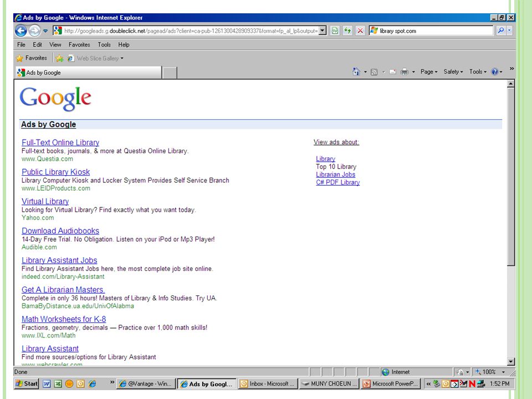Open the Library Assistant Jobs link
The height and width of the screenshot is (399, 532).
click(59, 260)
